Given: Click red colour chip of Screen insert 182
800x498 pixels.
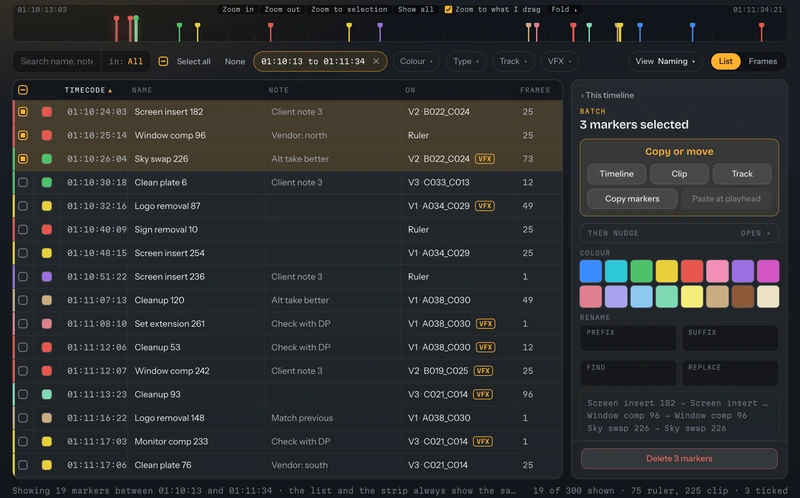Looking at the screenshot, I should point(46,112).
